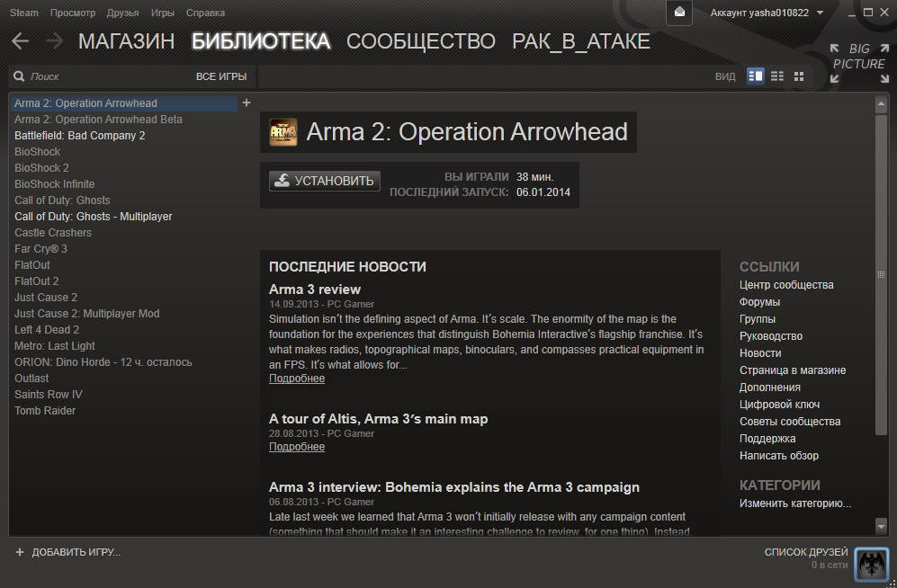Enter Big Picture mode

tap(859, 63)
